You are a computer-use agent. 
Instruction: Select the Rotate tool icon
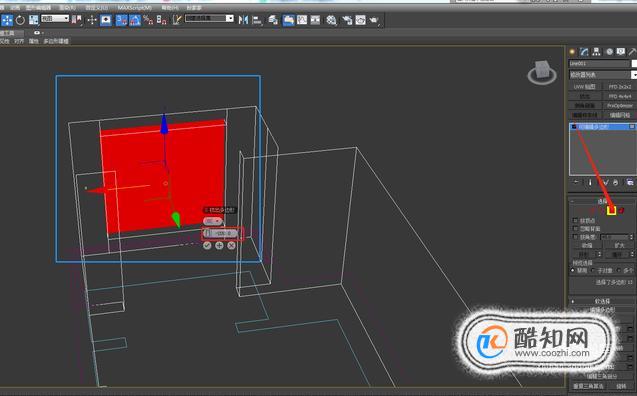point(20,20)
